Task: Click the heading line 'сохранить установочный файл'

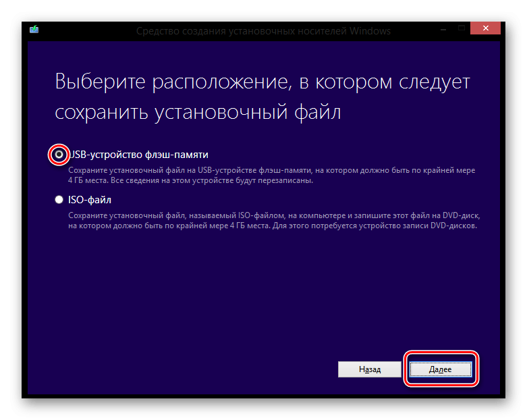Action: click(198, 112)
